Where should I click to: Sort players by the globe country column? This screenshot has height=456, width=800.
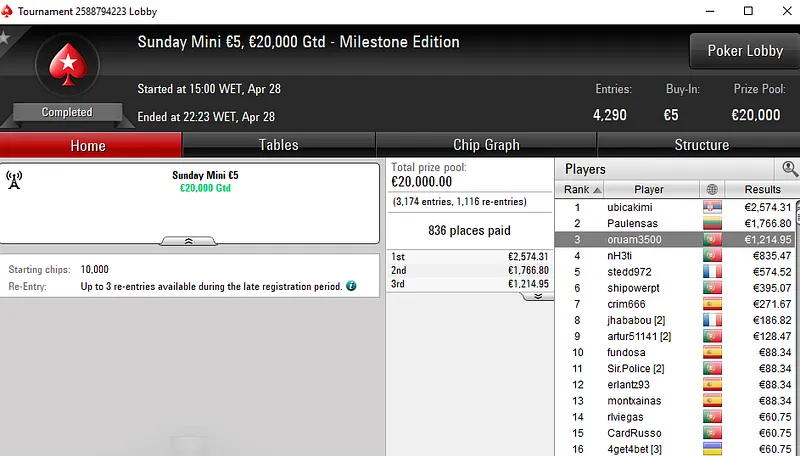(x=712, y=189)
